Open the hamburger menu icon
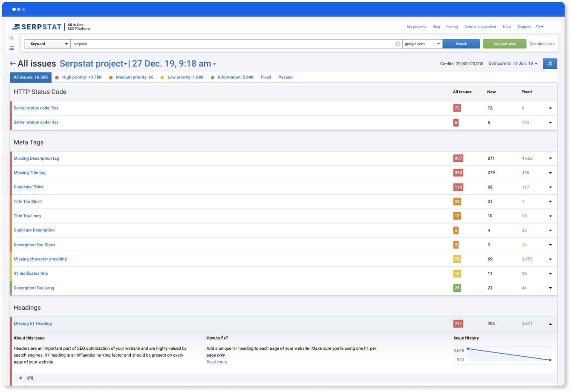The width and height of the screenshot is (571, 392). [12, 48]
